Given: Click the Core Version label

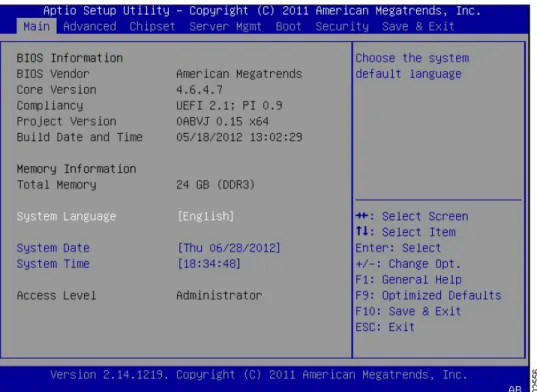Looking at the screenshot, I should click(x=57, y=90).
